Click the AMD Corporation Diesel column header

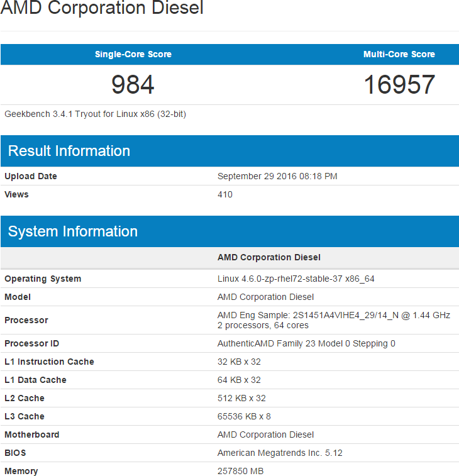(x=268, y=257)
